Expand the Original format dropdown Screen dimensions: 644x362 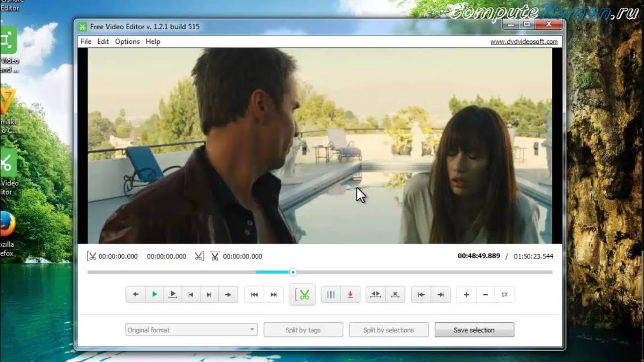pos(191,330)
